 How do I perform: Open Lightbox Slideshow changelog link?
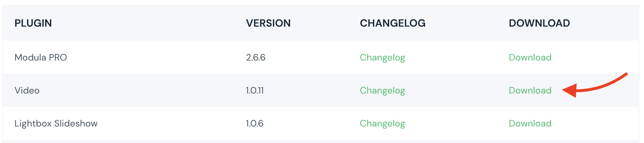point(382,123)
